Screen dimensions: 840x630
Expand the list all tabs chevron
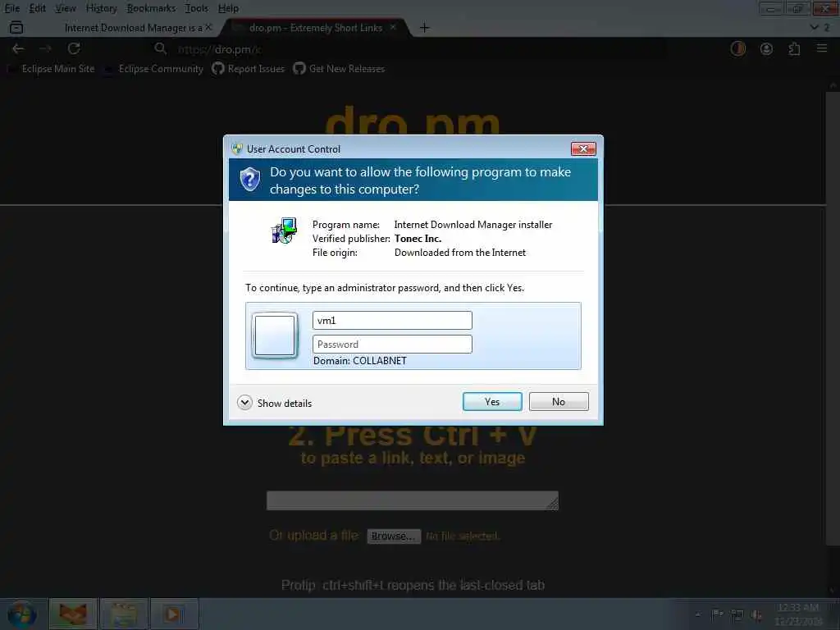815,27
